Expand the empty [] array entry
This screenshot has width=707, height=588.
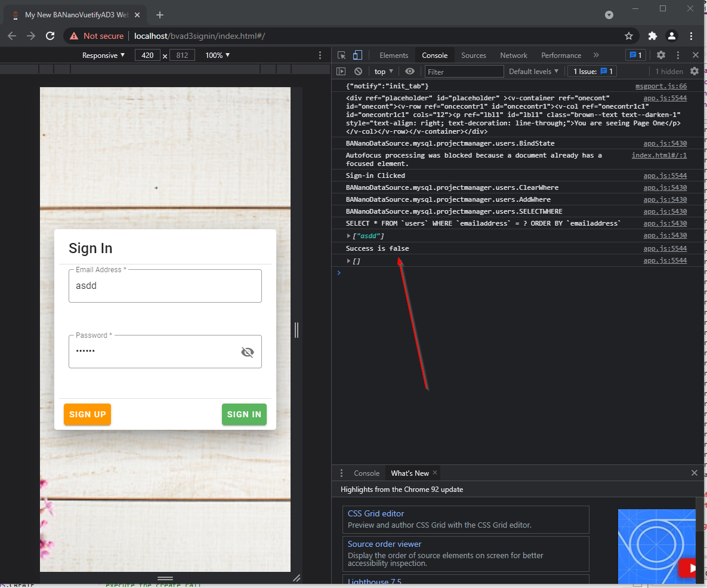[348, 261]
